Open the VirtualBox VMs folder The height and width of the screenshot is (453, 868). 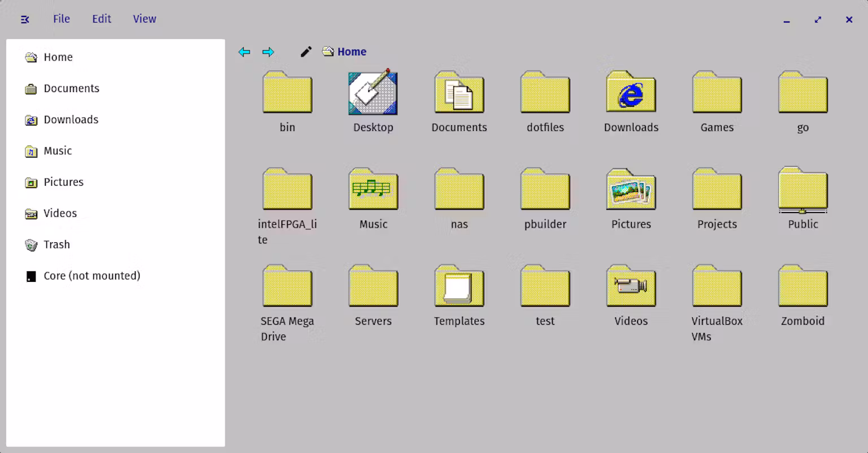tap(717, 286)
